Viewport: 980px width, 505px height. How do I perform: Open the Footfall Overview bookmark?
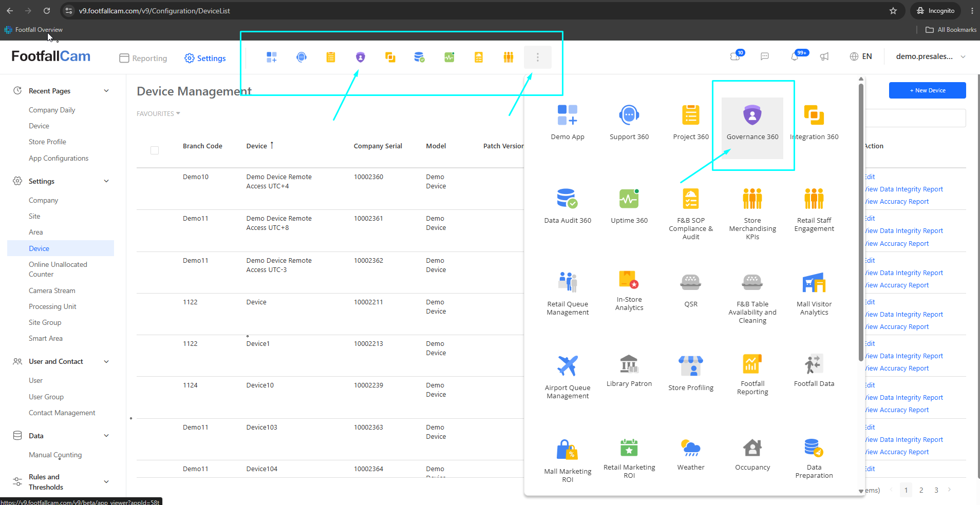click(x=34, y=30)
